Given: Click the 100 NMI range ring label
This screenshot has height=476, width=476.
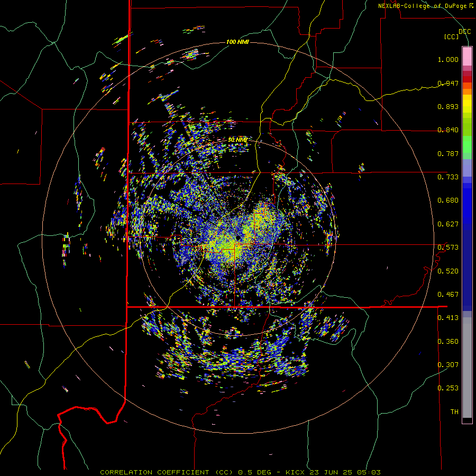Looking at the screenshot, I should click(x=237, y=42).
